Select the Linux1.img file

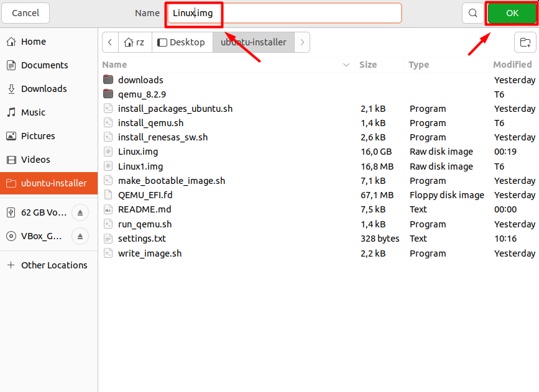pyautogui.click(x=141, y=166)
